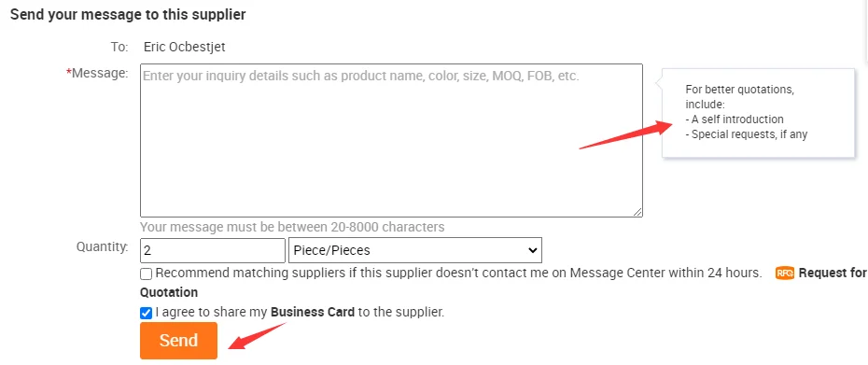The width and height of the screenshot is (868, 365).
Task: Click the red required asterisk by Message
Action: click(69, 73)
